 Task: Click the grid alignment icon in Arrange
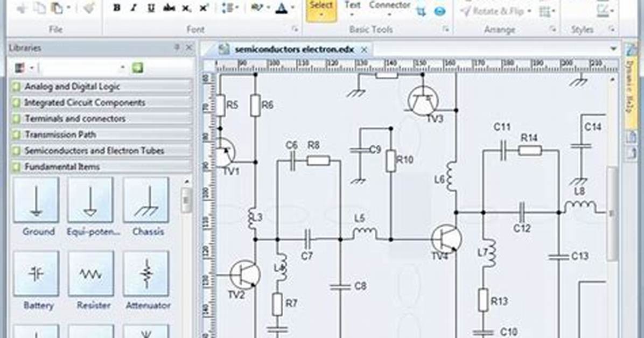coord(544,11)
